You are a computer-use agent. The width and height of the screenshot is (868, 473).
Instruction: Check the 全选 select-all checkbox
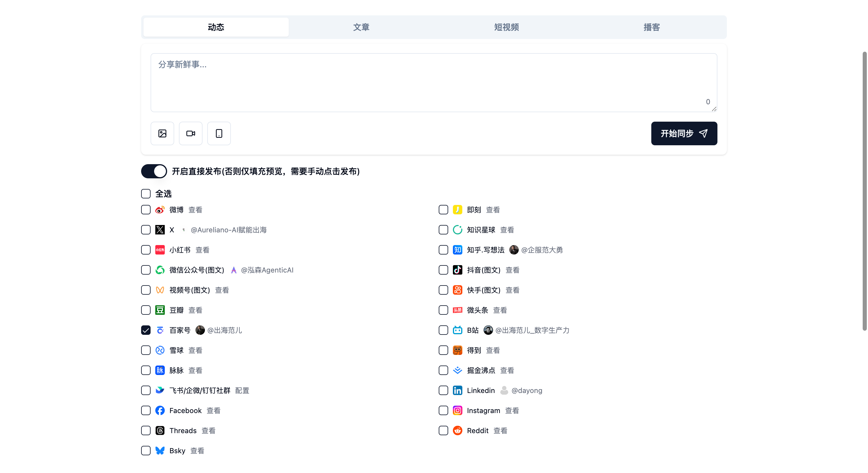point(146,194)
